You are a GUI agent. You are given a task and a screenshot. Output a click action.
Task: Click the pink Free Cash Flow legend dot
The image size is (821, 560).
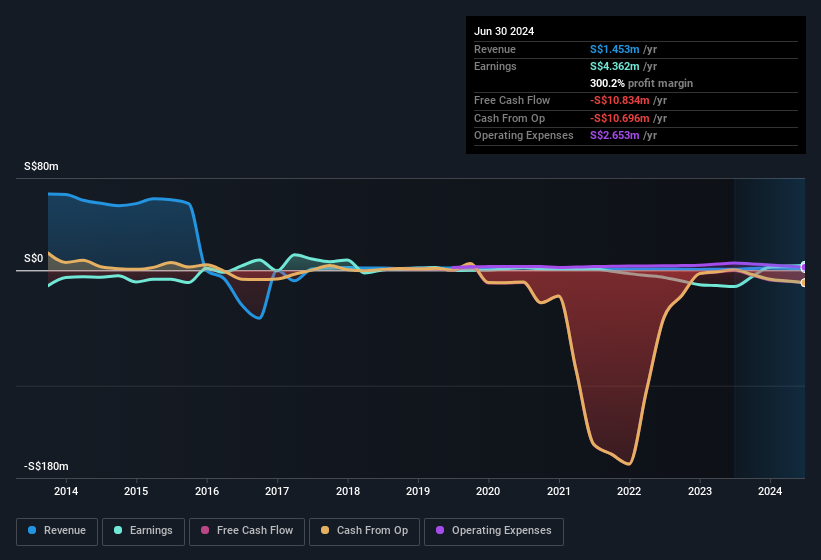pos(205,530)
